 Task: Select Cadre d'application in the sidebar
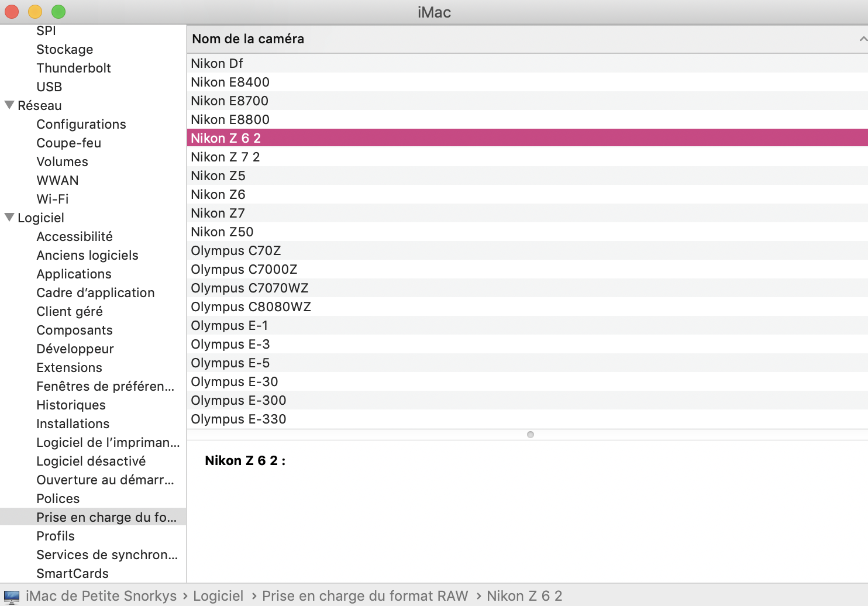(x=96, y=292)
